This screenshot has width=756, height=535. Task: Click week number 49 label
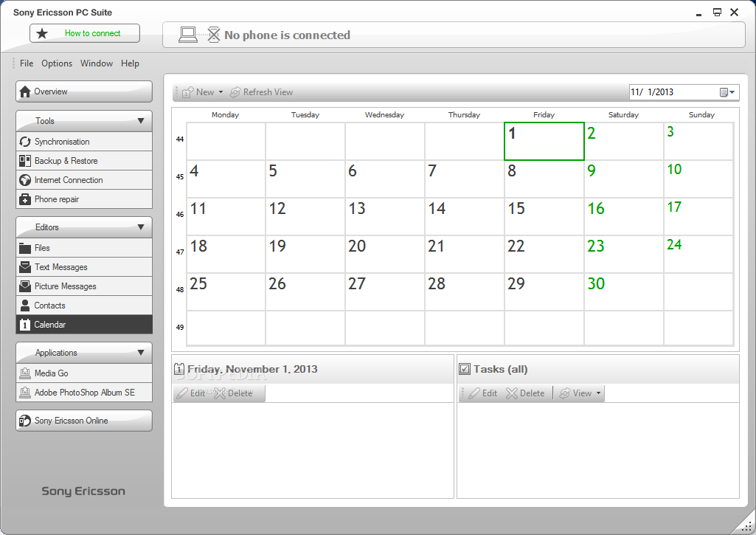pos(180,328)
